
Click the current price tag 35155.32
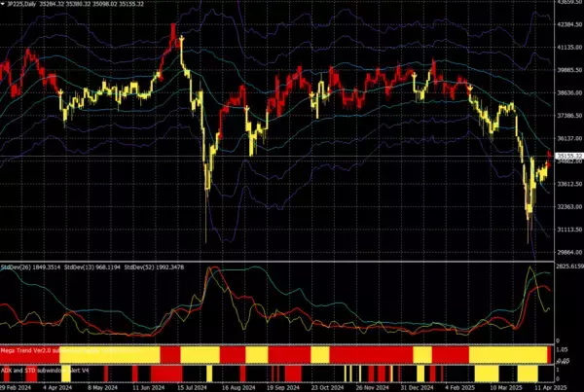coord(568,156)
